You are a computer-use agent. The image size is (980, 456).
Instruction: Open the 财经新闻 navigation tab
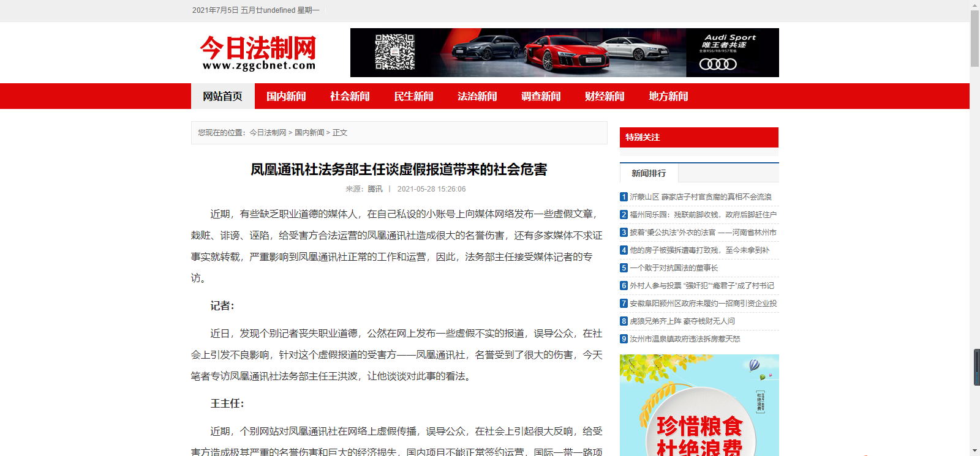[605, 96]
